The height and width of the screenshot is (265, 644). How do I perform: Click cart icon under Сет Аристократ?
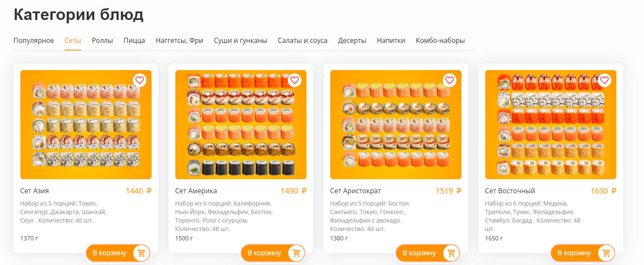click(451, 253)
